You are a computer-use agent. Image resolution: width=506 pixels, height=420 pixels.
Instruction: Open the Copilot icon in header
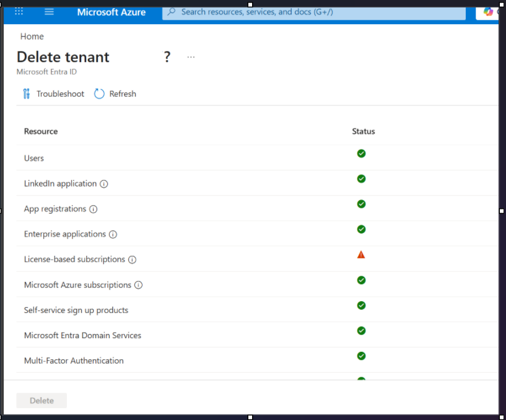[488, 12]
